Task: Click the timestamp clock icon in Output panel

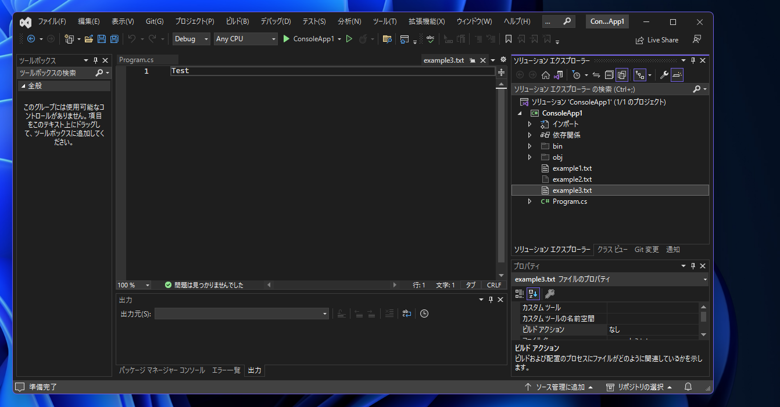Action: pos(424,313)
